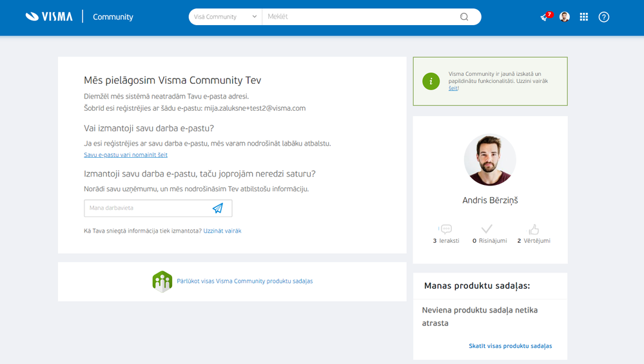Screen dimensions: 644x364
Task: Open the 0 Risinājumi count
Action: tap(489, 240)
